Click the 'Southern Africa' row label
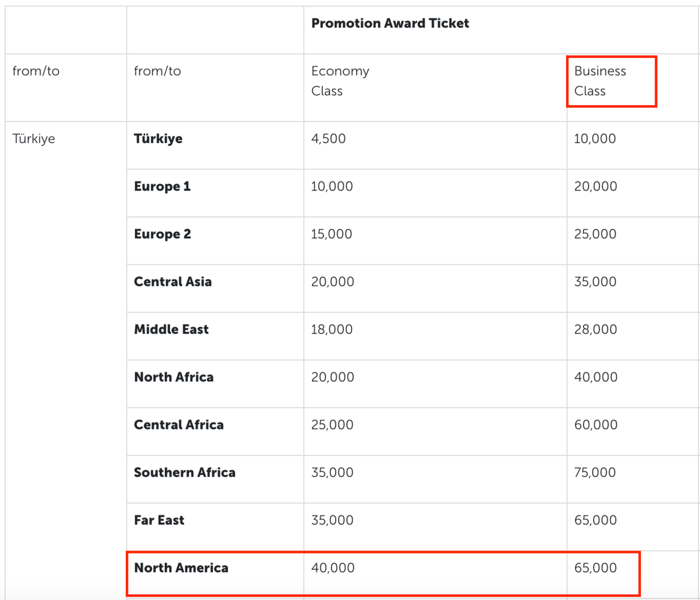 185,472
